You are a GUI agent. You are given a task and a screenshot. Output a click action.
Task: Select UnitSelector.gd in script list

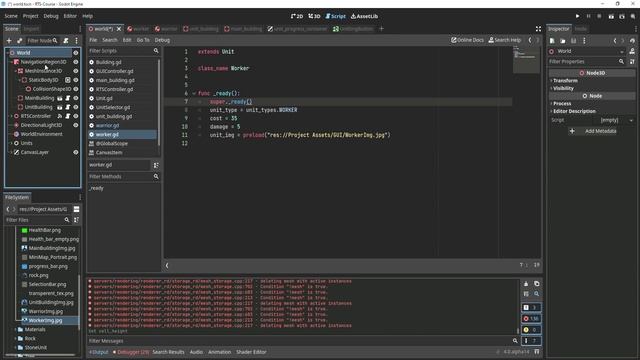point(113,107)
